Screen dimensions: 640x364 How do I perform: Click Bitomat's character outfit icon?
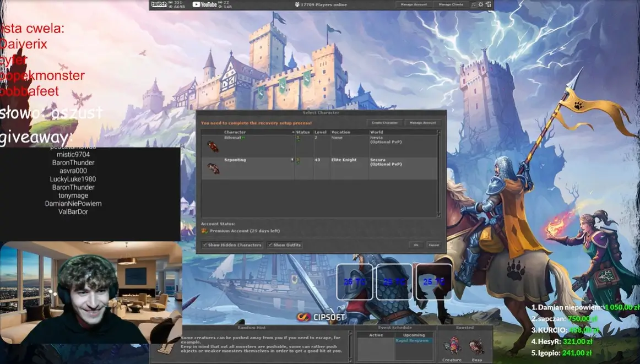(212, 146)
